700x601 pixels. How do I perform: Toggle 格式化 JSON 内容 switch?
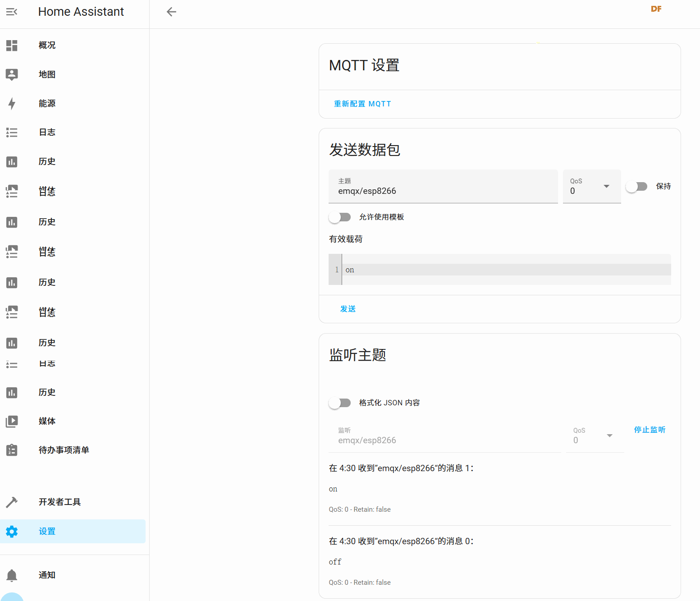click(340, 403)
